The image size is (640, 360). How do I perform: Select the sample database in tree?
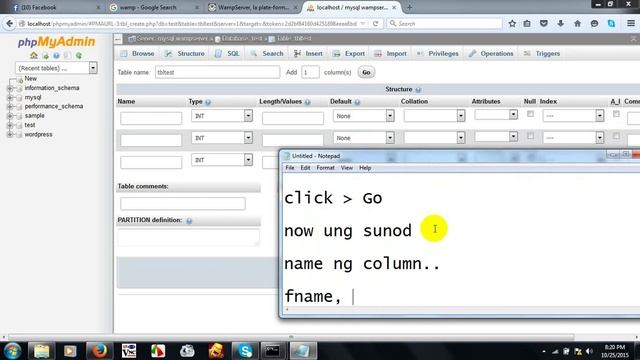(x=34, y=116)
